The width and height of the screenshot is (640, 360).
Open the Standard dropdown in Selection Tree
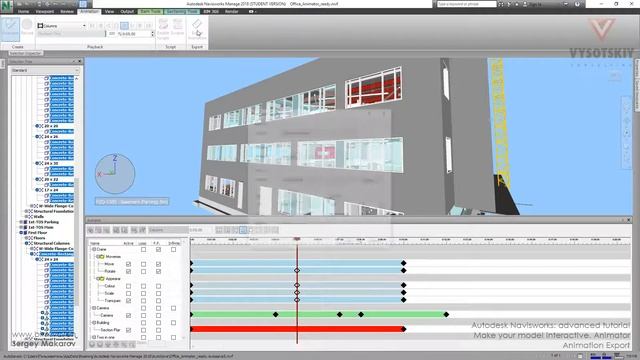point(44,70)
